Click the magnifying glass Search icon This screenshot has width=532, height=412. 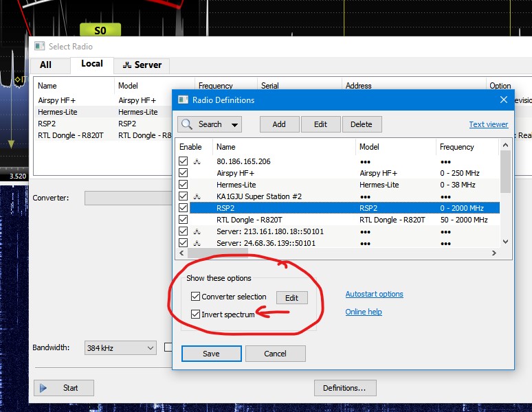pos(188,124)
